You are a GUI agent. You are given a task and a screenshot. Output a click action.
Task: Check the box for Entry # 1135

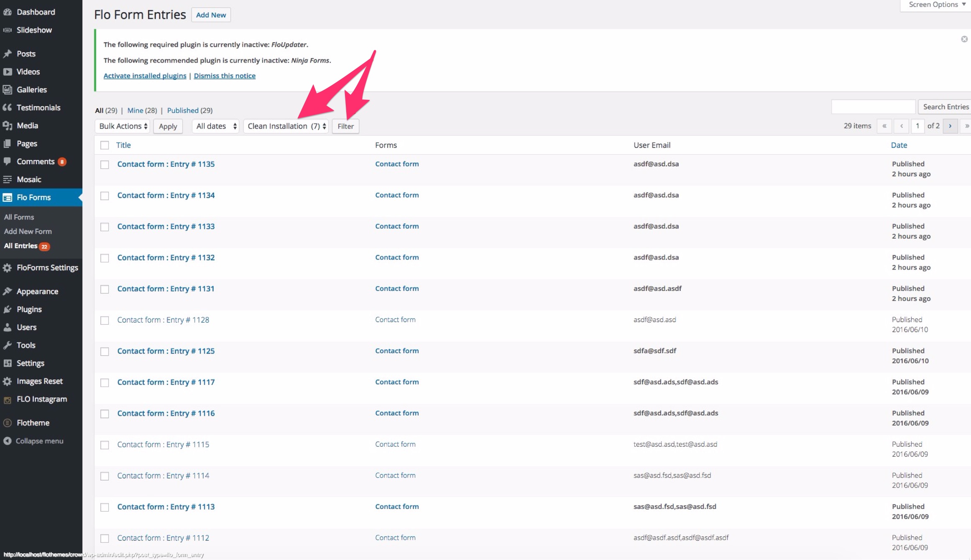pos(105,165)
